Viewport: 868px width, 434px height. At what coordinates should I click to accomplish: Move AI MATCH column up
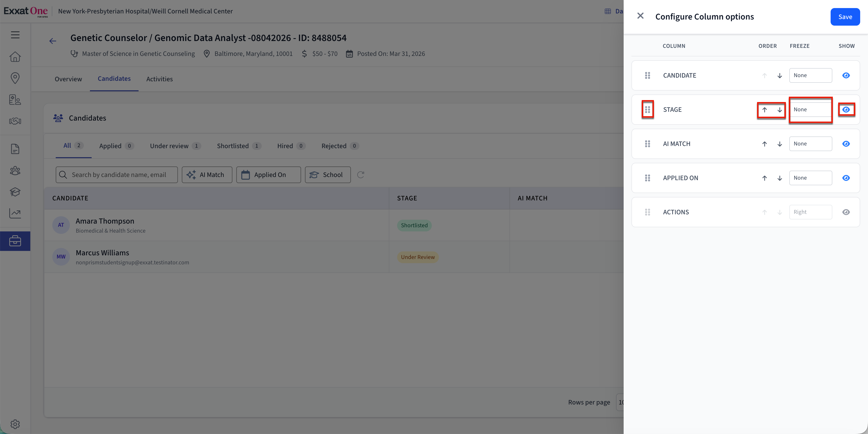764,144
